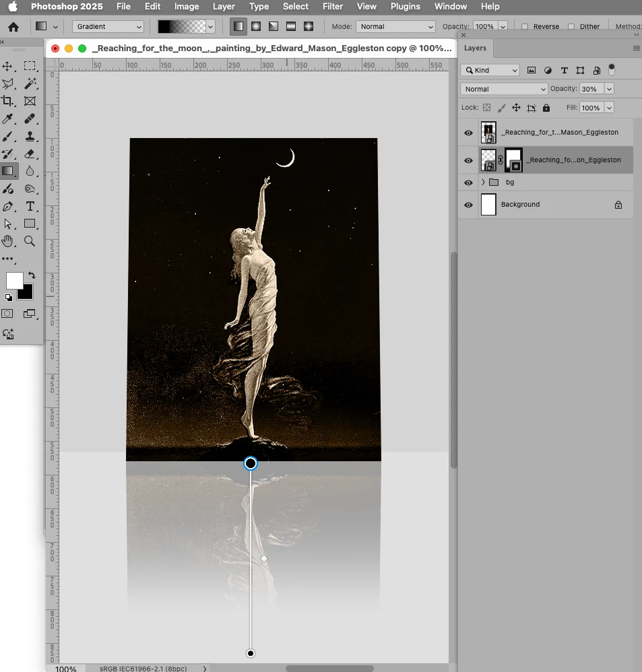The image size is (642, 672).
Task: Select the Eraser tool
Action: (x=30, y=154)
